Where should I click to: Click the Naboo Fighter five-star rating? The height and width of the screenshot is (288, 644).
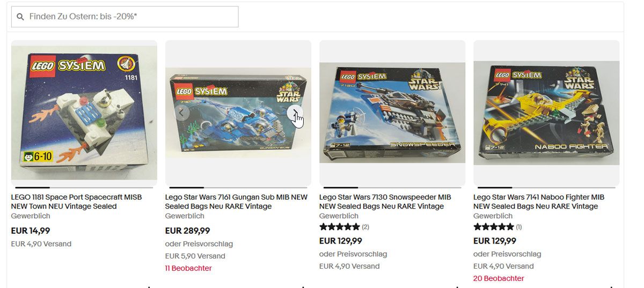pos(493,227)
